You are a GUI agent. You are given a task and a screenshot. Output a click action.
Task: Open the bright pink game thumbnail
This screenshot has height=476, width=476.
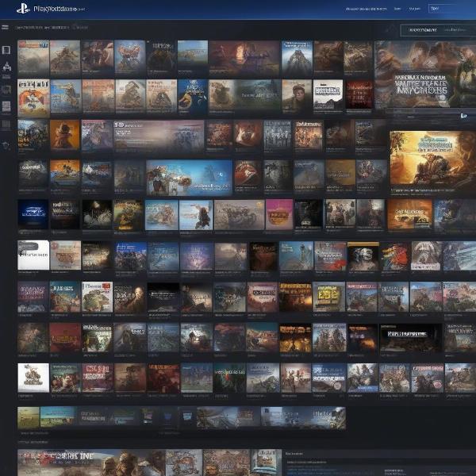pos(279,214)
